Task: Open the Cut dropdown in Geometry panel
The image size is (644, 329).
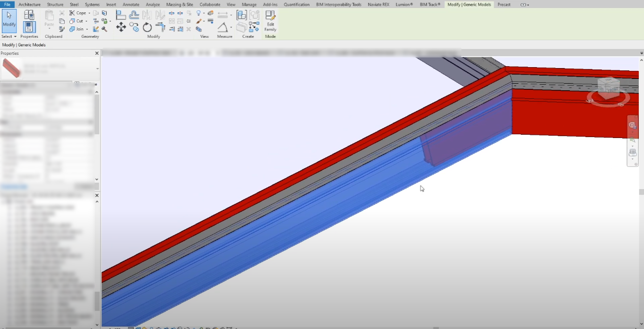Action: 86,21
